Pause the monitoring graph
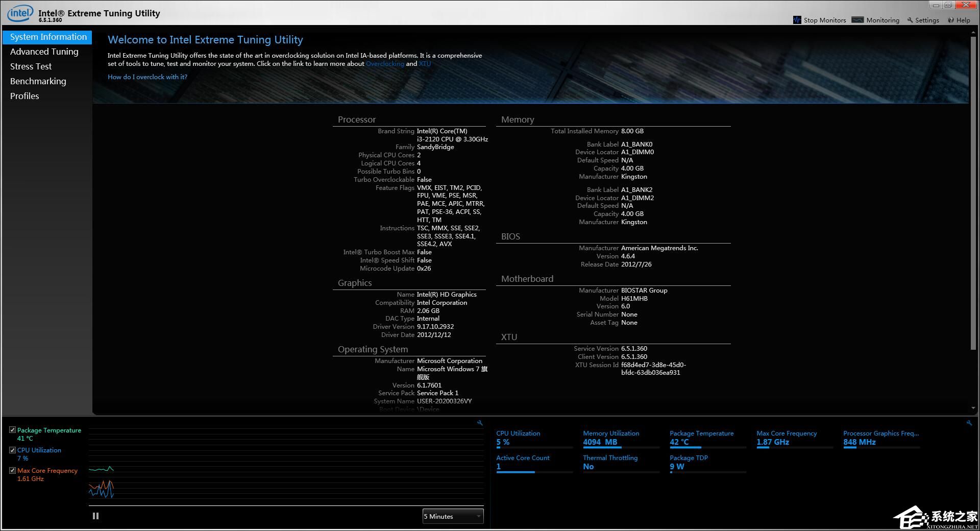980x531 pixels. click(x=95, y=516)
